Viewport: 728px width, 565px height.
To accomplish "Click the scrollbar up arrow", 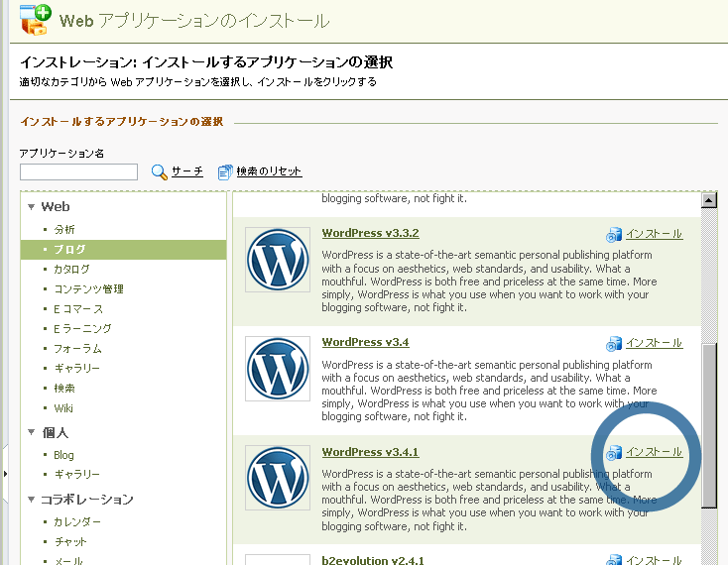I will click(x=709, y=200).
